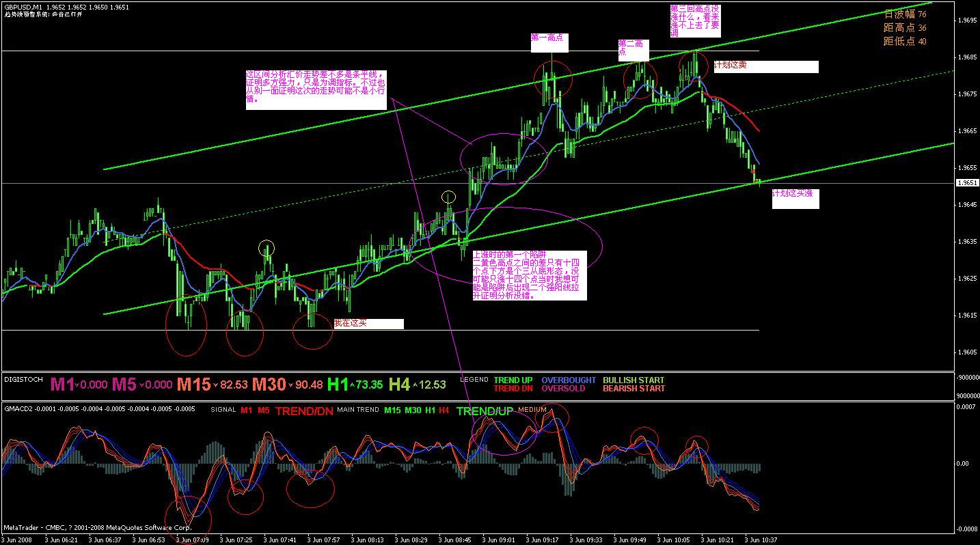Click the TREND DN legend entry
980x545 pixels.
tap(513, 389)
